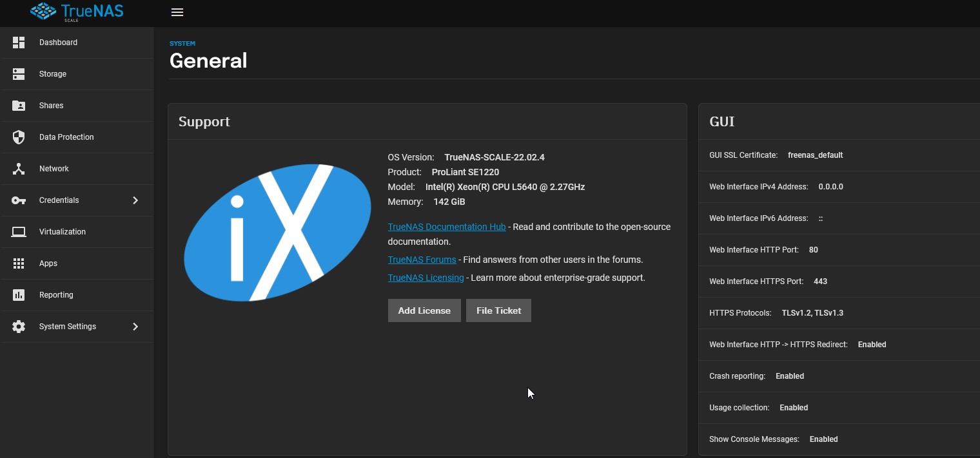The height and width of the screenshot is (458, 980).
Task: Click the TLSv1.2, TLSv1.3 protocols value
Action: click(812, 313)
